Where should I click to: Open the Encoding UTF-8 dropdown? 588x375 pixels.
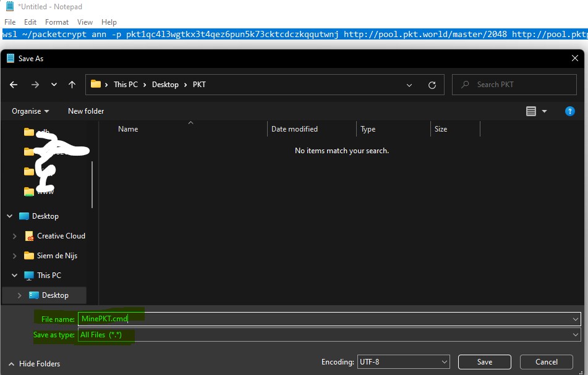(404, 362)
